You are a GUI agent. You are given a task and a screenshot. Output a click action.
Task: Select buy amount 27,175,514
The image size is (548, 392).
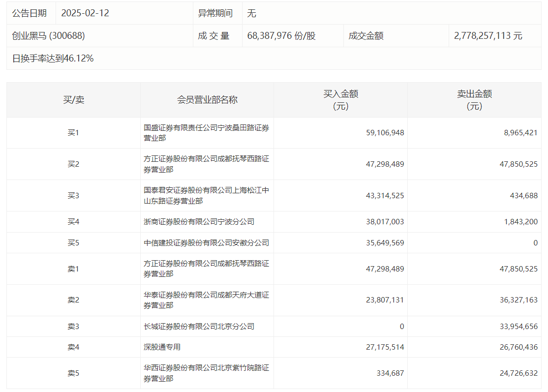click(385, 347)
